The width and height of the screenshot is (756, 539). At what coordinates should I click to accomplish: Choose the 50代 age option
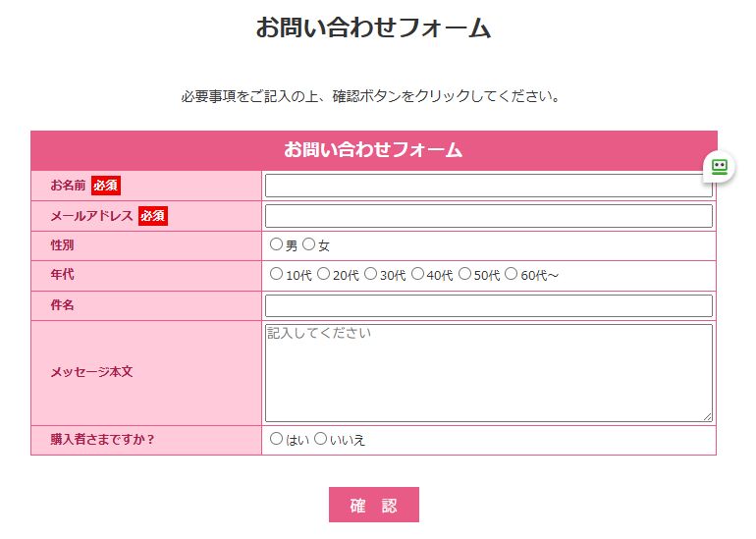(464, 275)
